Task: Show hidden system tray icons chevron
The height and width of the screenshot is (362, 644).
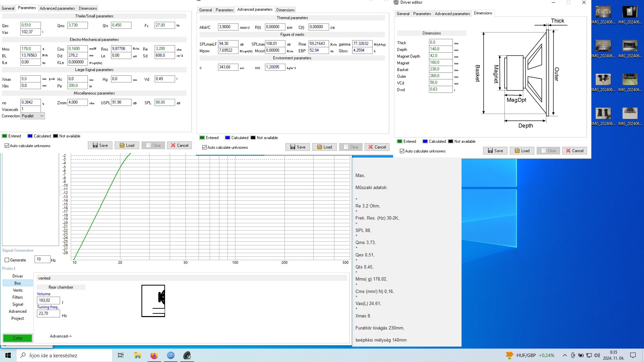Action: pos(565,355)
